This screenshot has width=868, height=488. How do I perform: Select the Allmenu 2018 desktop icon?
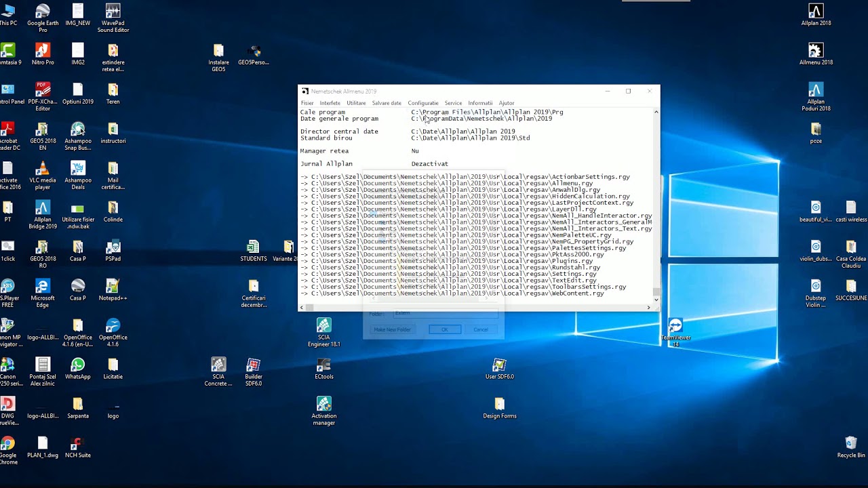pos(816,54)
